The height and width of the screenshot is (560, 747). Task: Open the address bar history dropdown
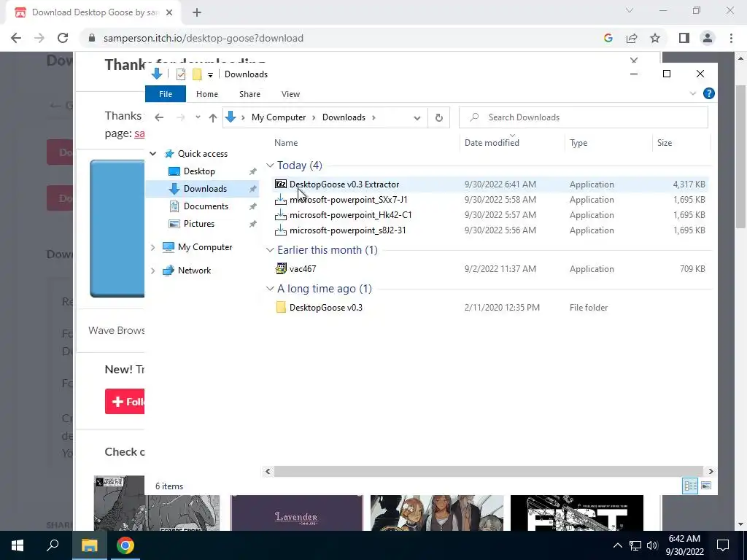point(417,117)
